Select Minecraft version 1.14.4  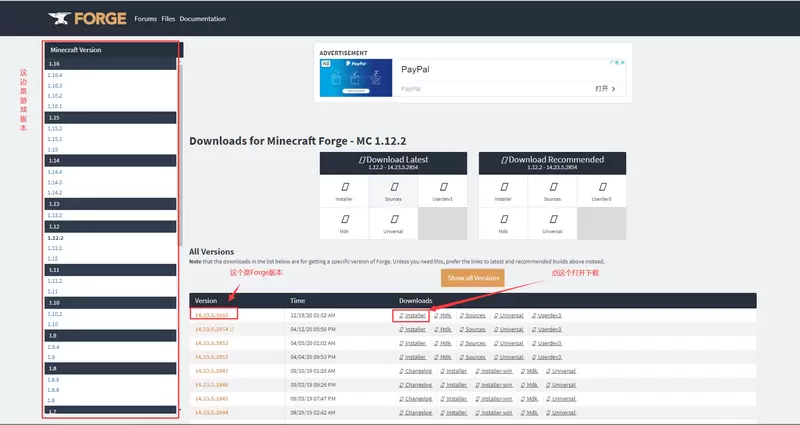click(x=55, y=172)
